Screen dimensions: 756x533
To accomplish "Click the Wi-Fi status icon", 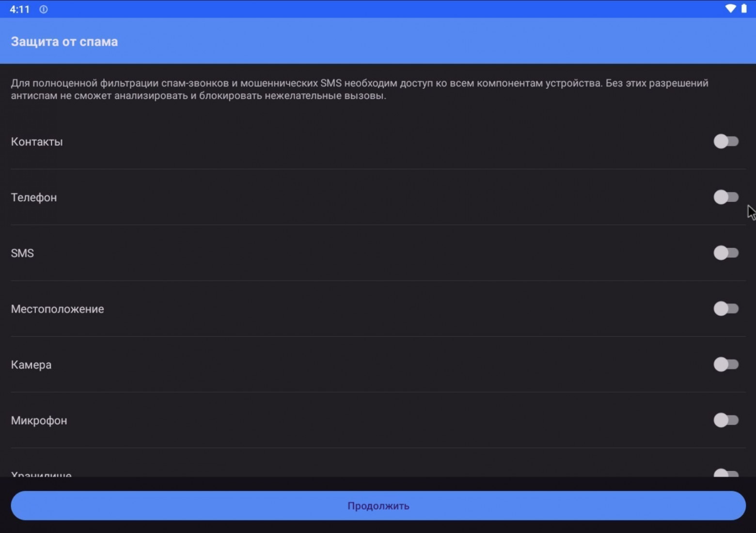I will pos(730,9).
